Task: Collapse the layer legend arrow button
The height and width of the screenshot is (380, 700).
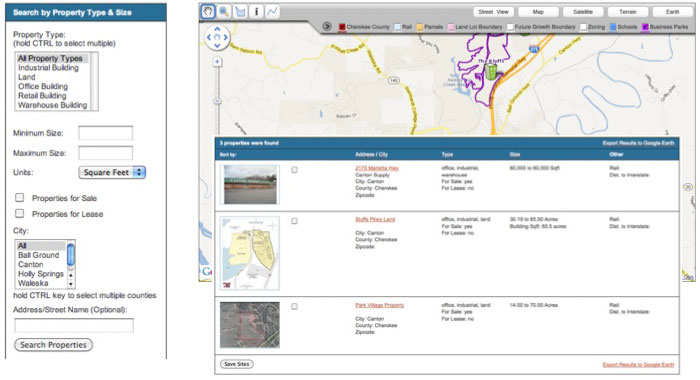Action: (x=327, y=26)
